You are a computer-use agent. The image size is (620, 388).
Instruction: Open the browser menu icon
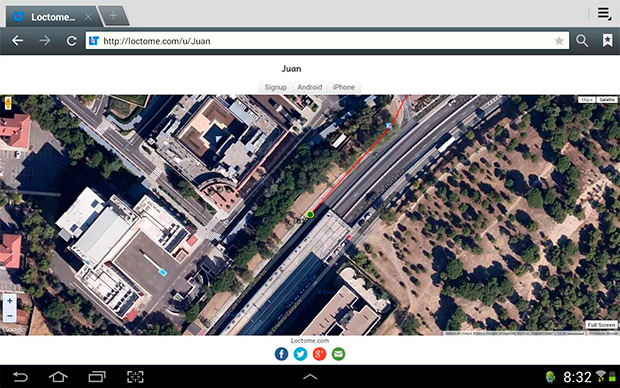(x=604, y=13)
